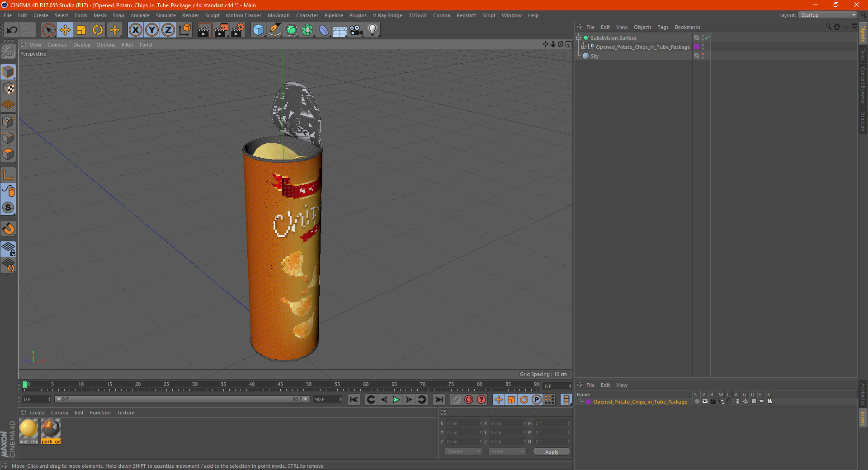Screen dimensions: 868x470
Task: Activate the Rotate tool
Action: coord(98,30)
